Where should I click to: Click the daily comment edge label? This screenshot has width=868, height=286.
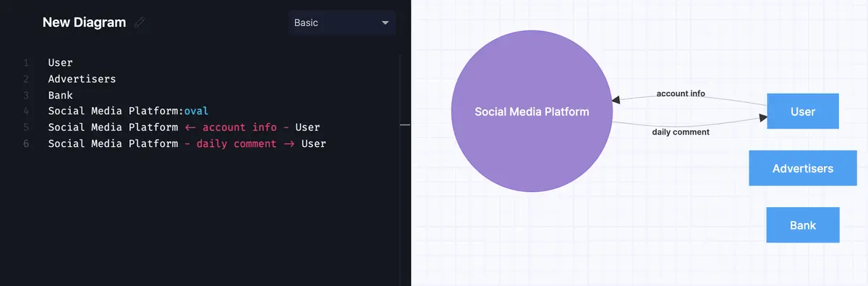tap(681, 132)
